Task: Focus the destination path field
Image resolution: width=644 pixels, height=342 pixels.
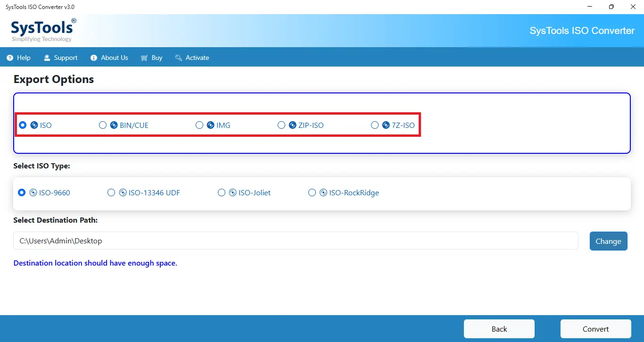Action: click(x=296, y=241)
